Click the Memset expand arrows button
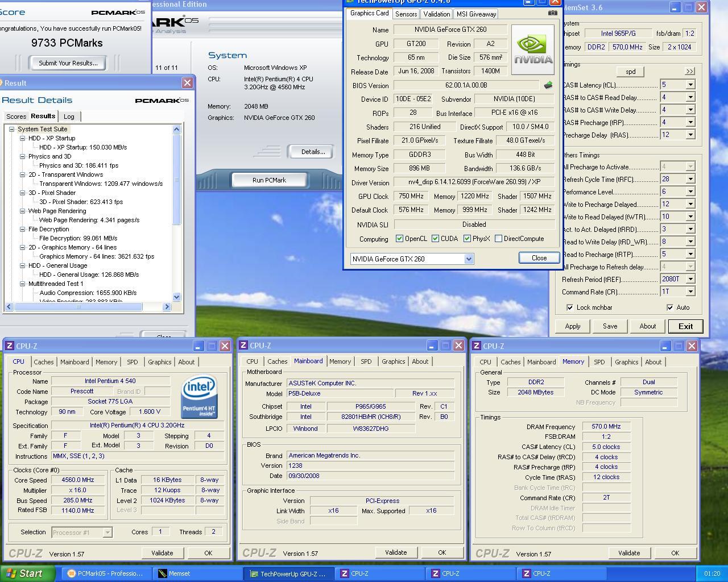 coord(690,72)
